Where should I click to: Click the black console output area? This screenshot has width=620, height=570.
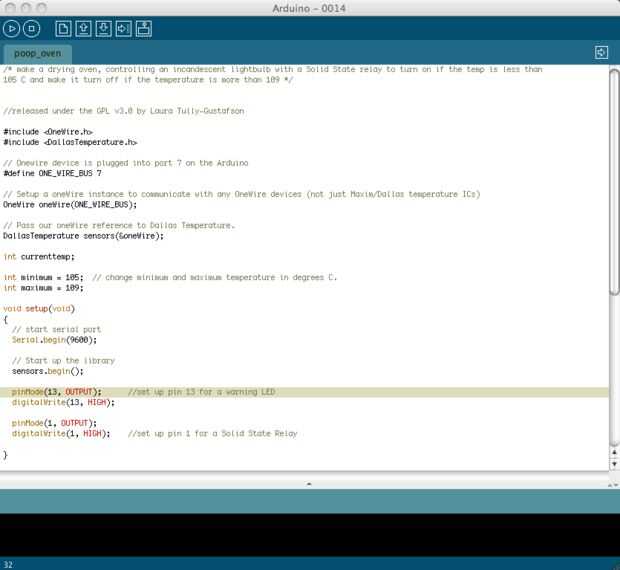[x=310, y=535]
